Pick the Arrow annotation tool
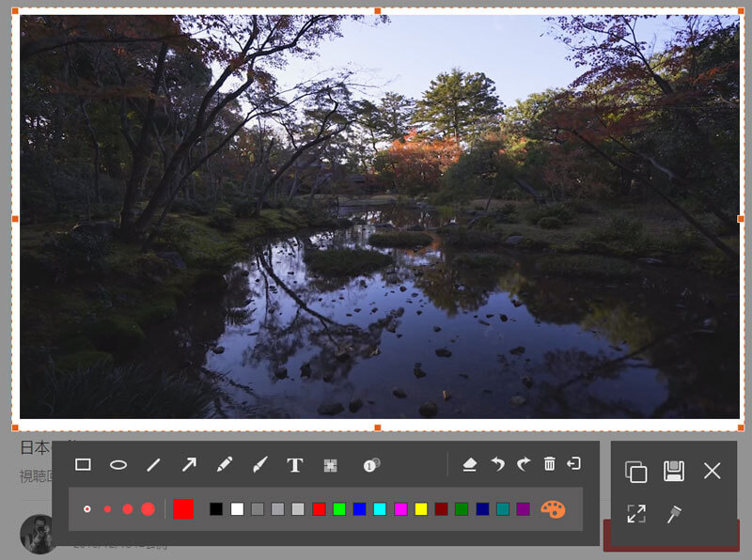Viewport: 752px width, 560px height. [x=189, y=464]
